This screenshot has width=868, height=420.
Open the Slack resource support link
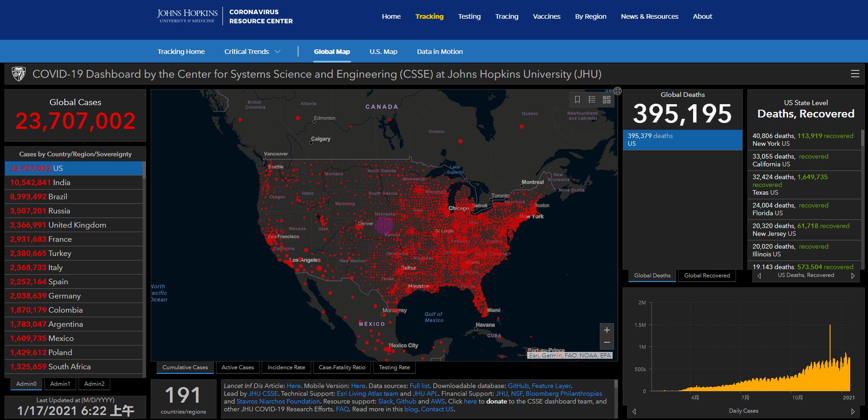[386, 402]
